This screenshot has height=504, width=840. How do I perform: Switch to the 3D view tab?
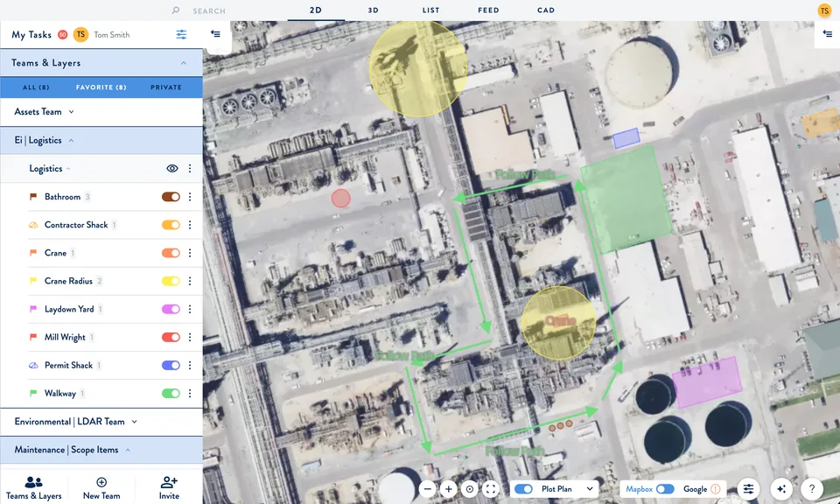[x=374, y=10]
